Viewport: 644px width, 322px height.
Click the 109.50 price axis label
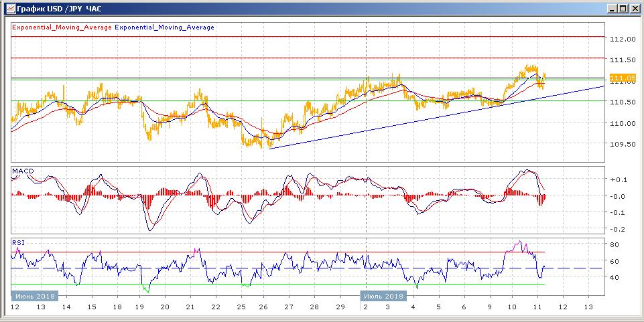(x=623, y=144)
